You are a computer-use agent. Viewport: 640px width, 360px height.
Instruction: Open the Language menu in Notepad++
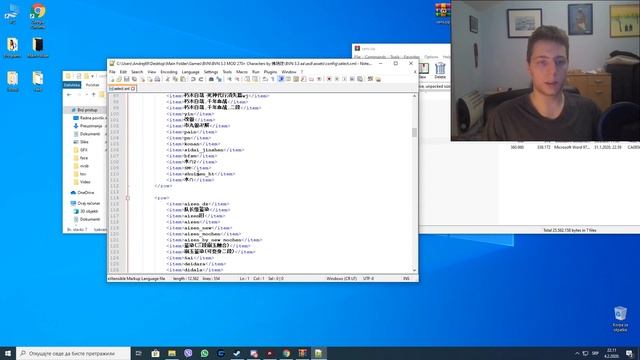[191, 72]
